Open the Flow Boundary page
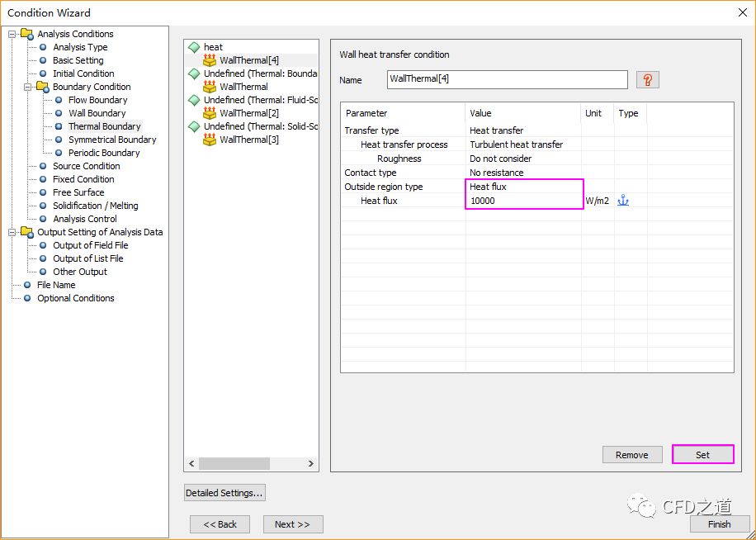Viewport: 756px width, 540px height. pyautogui.click(x=97, y=100)
